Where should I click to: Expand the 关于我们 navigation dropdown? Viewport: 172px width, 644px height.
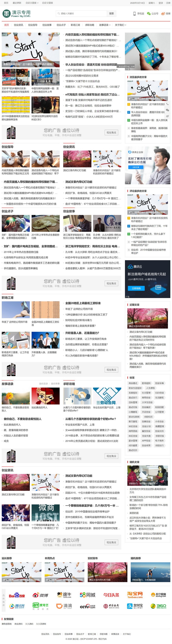point(121,25)
